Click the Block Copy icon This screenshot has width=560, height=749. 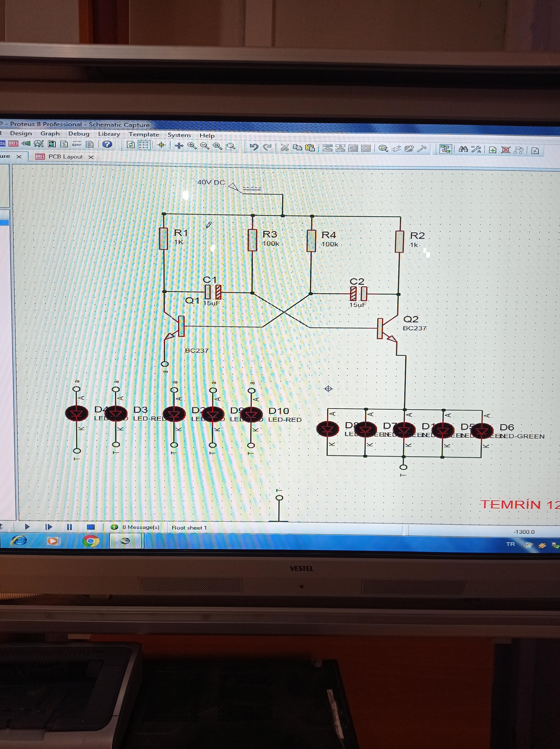click(327, 148)
